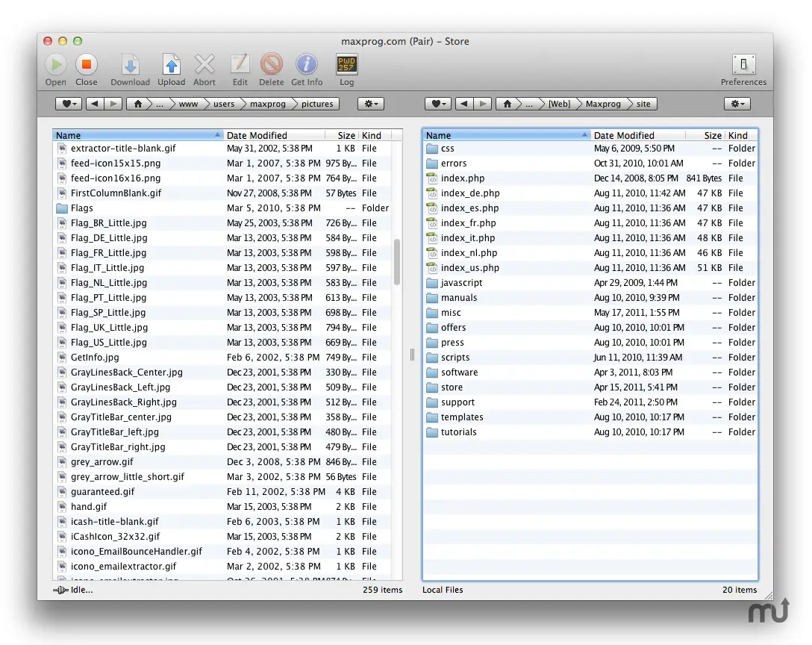Open the remote pane favorites heart dropdown
This screenshot has height=645, width=812.
coord(69,104)
